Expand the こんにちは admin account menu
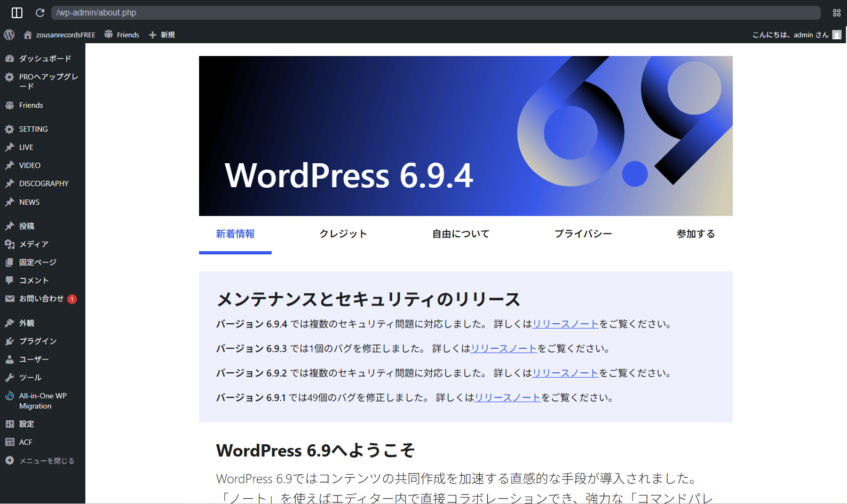This screenshot has height=504, width=847. pyautogui.click(x=790, y=35)
